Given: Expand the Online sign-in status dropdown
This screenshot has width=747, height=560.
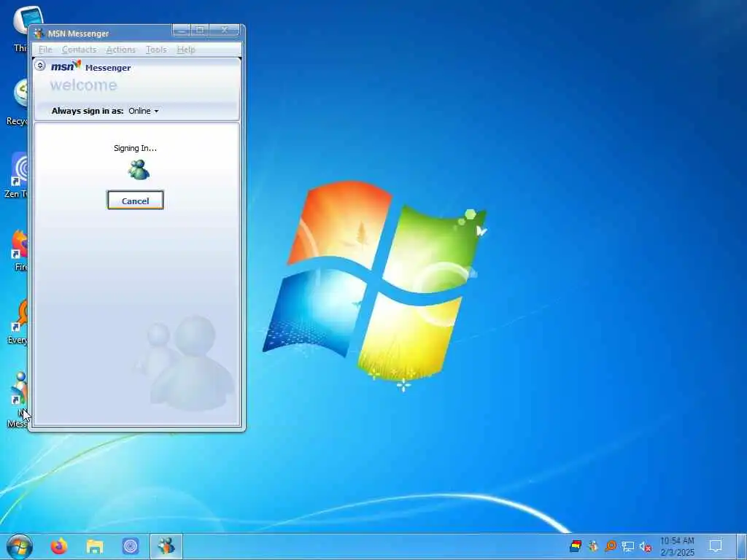Looking at the screenshot, I should click(144, 111).
